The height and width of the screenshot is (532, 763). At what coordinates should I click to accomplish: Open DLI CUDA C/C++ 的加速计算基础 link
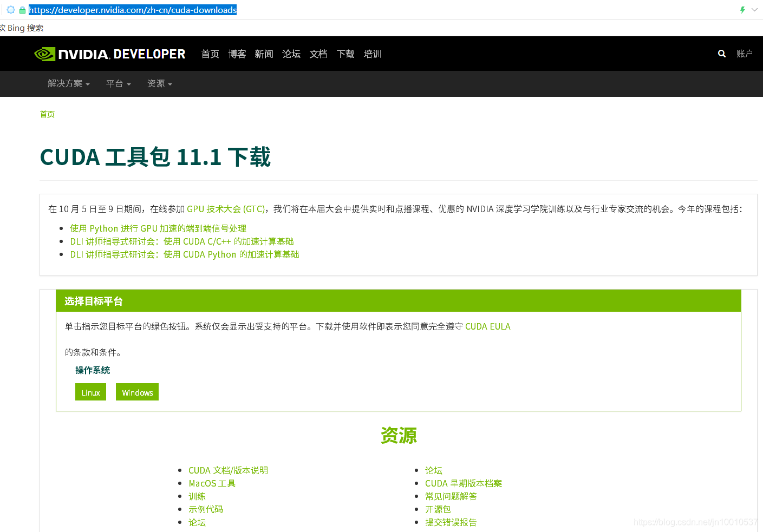click(x=182, y=241)
